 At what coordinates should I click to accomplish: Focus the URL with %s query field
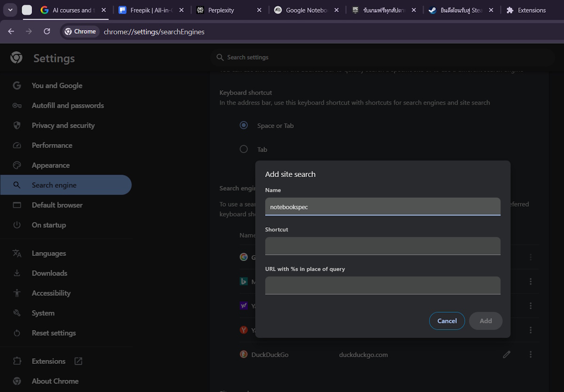click(x=383, y=285)
